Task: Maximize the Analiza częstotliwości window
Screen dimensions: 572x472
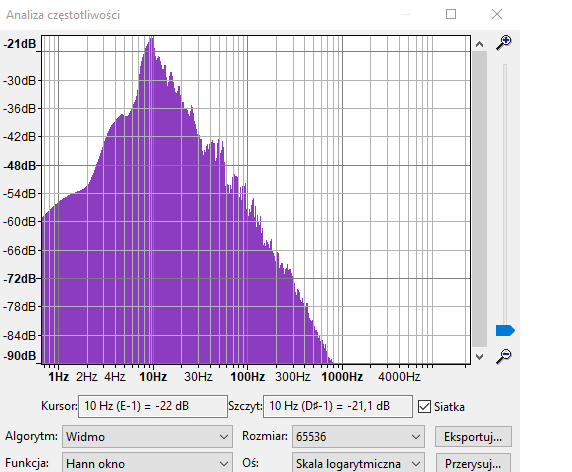Action: (x=451, y=14)
